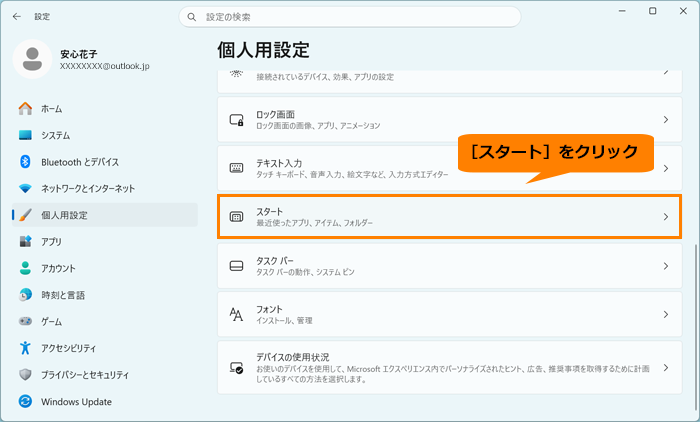Click the タスク バー icon
The width and height of the screenshot is (700, 422).
[236, 266]
